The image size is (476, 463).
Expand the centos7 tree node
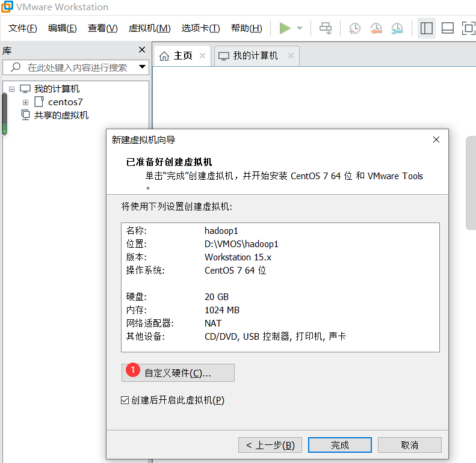click(25, 103)
